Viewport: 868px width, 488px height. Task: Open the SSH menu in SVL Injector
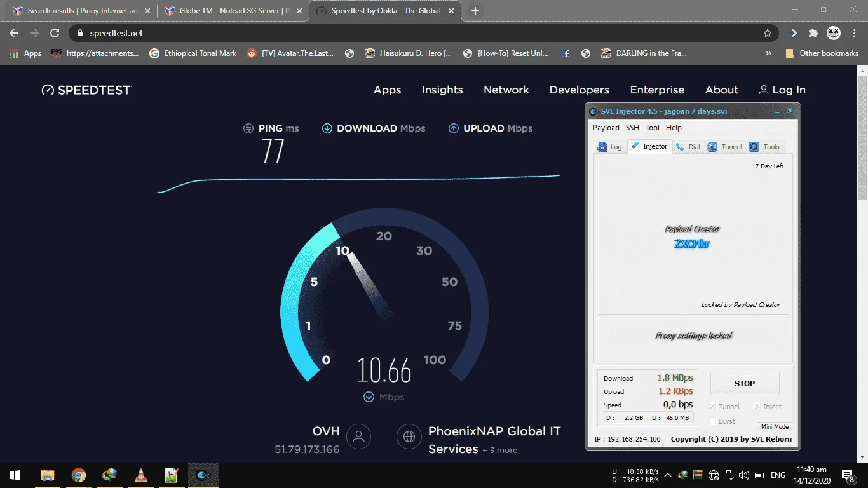tap(632, 128)
